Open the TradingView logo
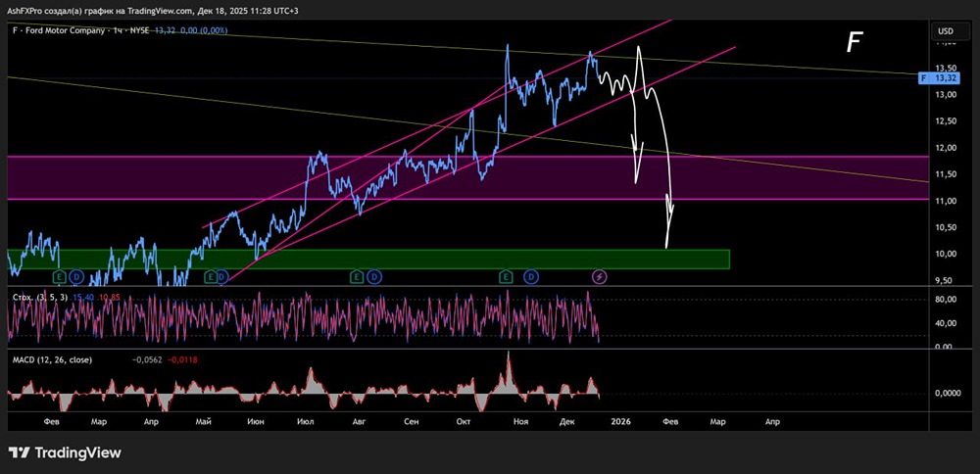This screenshot has width=980, height=474. pyautogui.click(x=65, y=452)
